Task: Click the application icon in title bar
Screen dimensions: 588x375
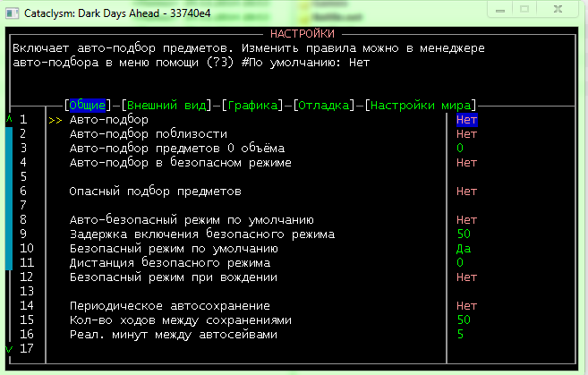Action: [13, 13]
